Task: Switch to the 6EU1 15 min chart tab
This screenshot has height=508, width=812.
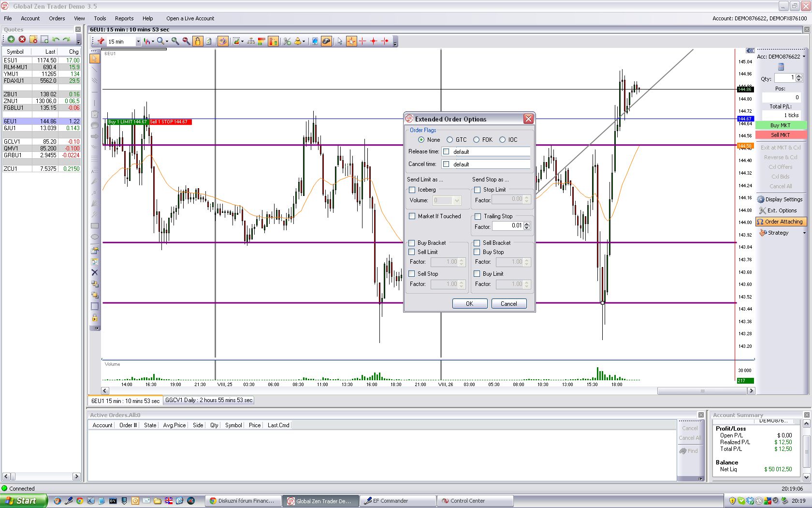Action: [x=125, y=401]
